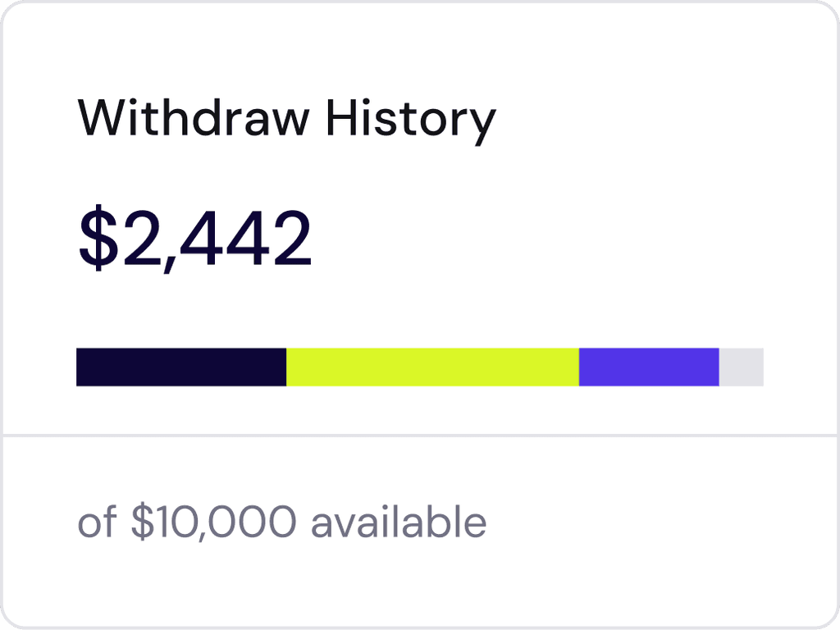Click the dark navy progress segment
The height and width of the screenshot is (630, 840).
point(180,367)
